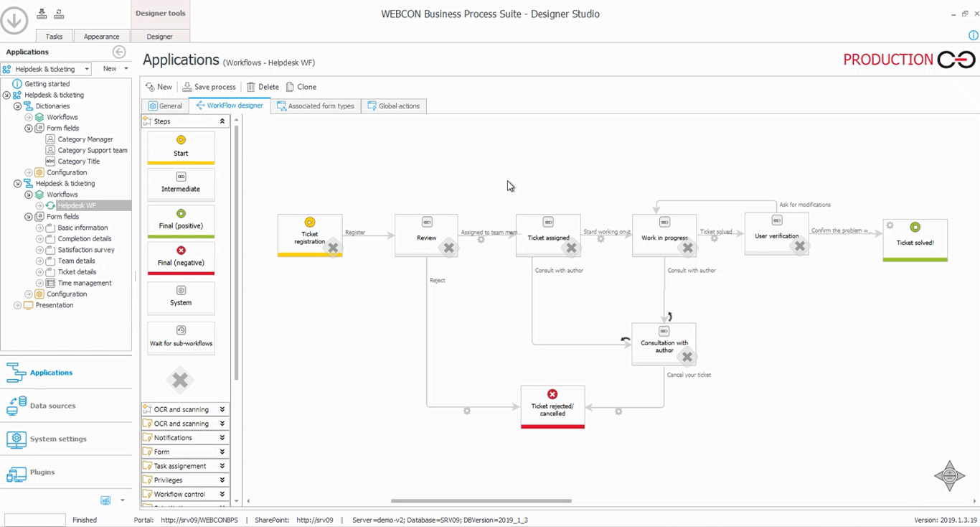This screenshot has height=527, width=980.
Task: Switch to Associated form types tab
Action: [x=316, y=106]
